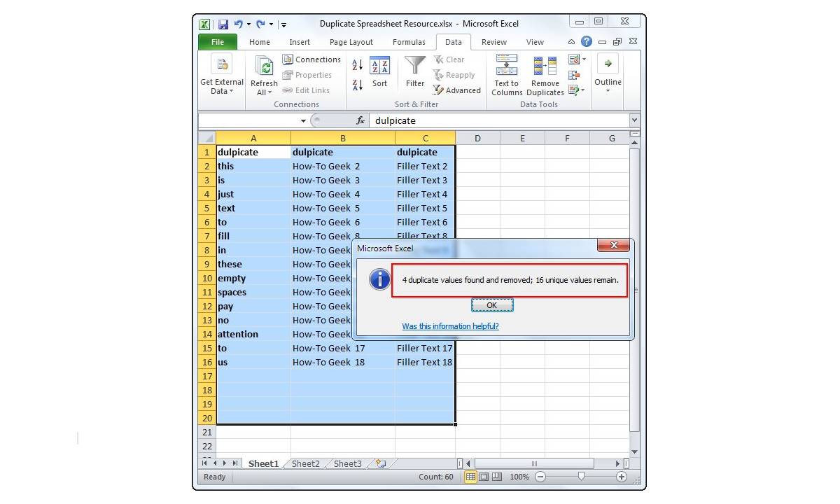Open the Formulas ribbon tab
The height and width of the screenshot is (504, 840).
tap(409, 42)
